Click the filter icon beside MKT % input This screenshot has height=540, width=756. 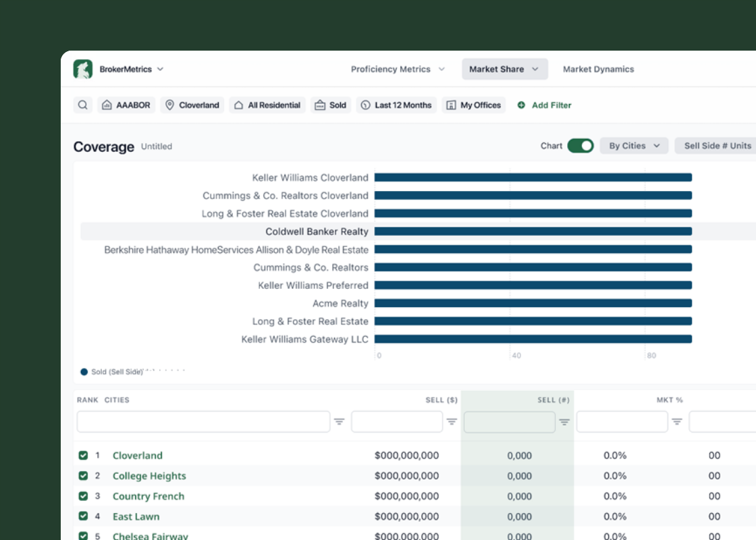[677, 422]
